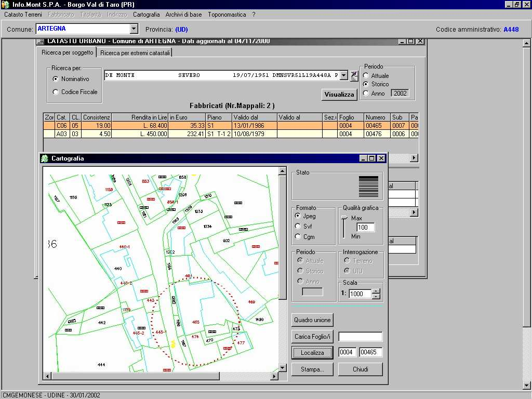The height and width of the screenshot is (399, 532).
Task: Click the Quadro unione button
Action: pos(312,320)
